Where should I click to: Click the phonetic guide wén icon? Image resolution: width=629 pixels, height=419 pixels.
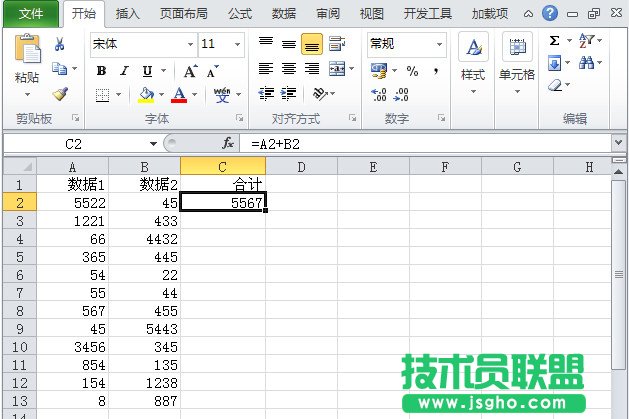(222, 95)
